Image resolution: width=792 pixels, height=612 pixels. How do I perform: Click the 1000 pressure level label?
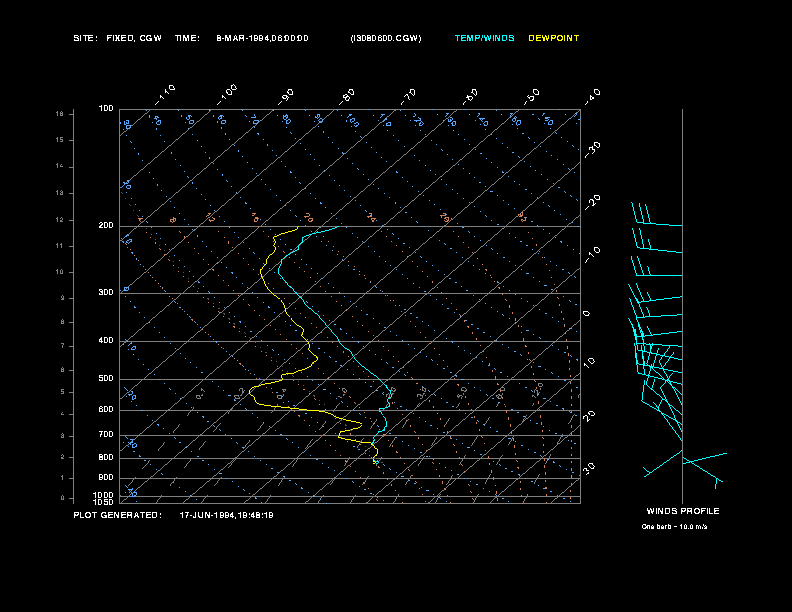pos(104,495)
